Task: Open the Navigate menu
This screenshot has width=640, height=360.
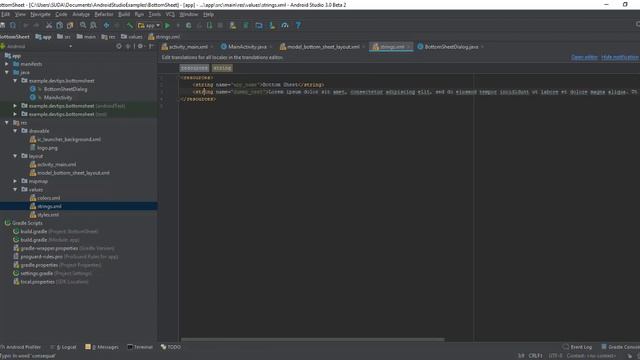Action: pos(40,14)
